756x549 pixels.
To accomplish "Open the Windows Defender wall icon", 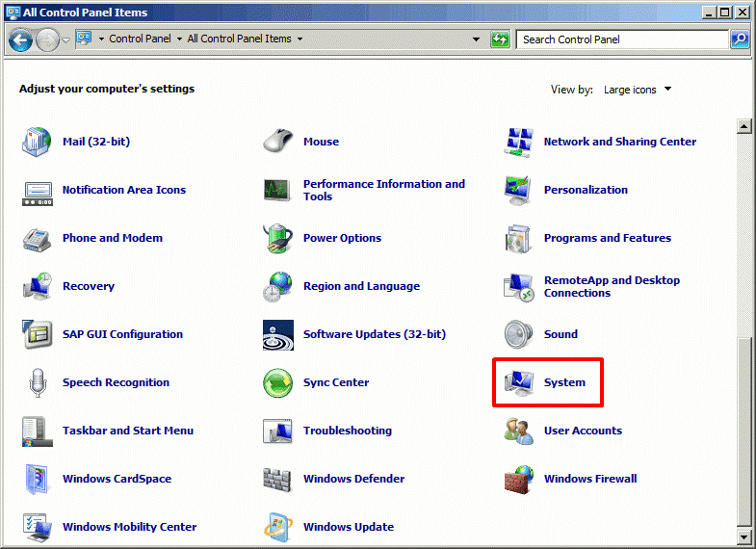I will [x=277, y=480].
